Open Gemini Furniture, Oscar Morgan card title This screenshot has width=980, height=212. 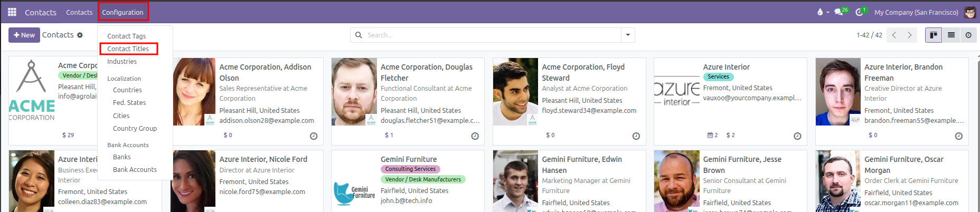point(903,165)
